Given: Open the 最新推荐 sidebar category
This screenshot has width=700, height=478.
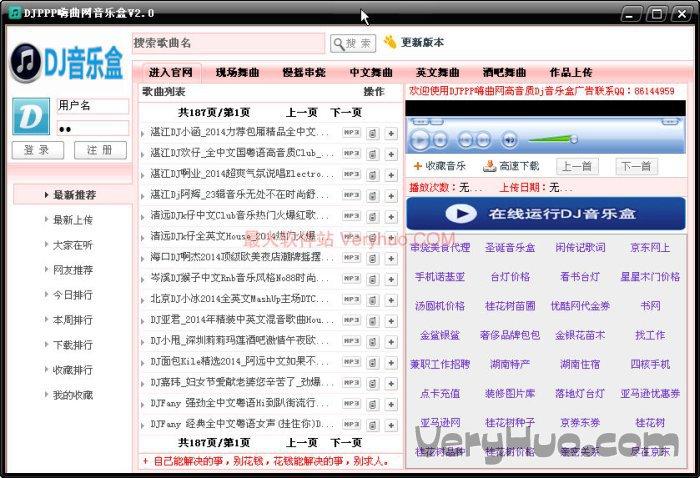Looking at the screenshot, I should [x=72, y=195].
